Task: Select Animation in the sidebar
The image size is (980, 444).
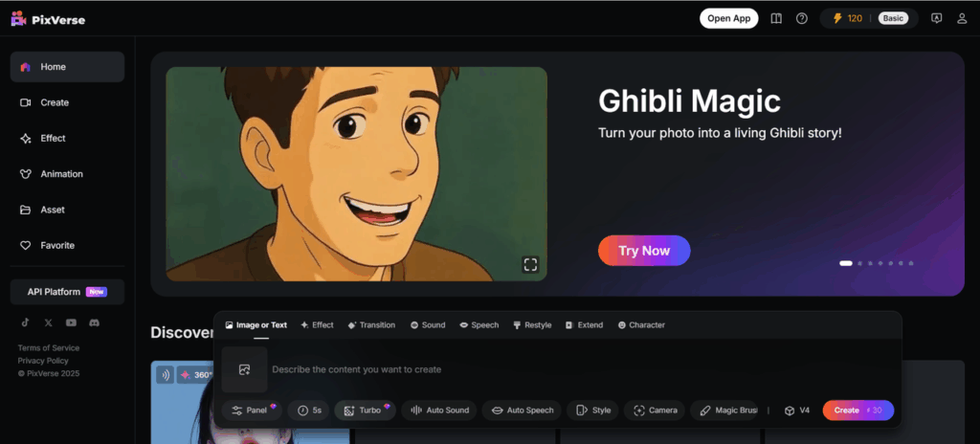Action: pos(61,174)
